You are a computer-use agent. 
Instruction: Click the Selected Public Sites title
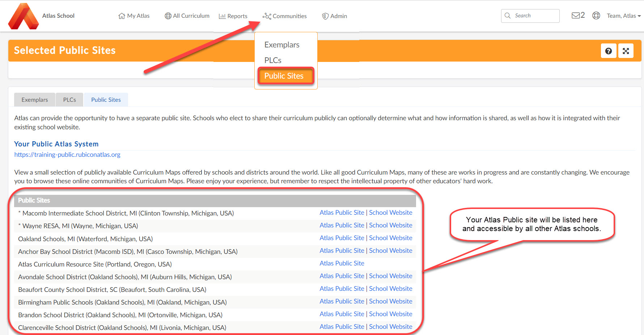65,50
